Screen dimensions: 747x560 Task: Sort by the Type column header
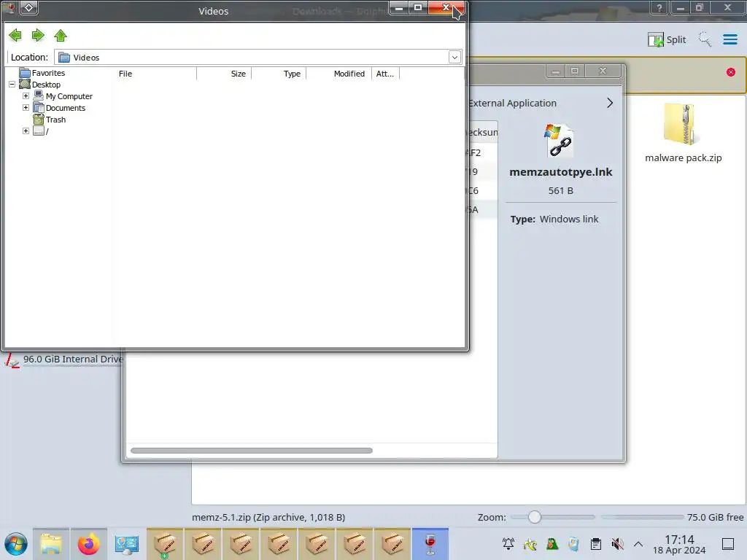(x=279, y=74)
